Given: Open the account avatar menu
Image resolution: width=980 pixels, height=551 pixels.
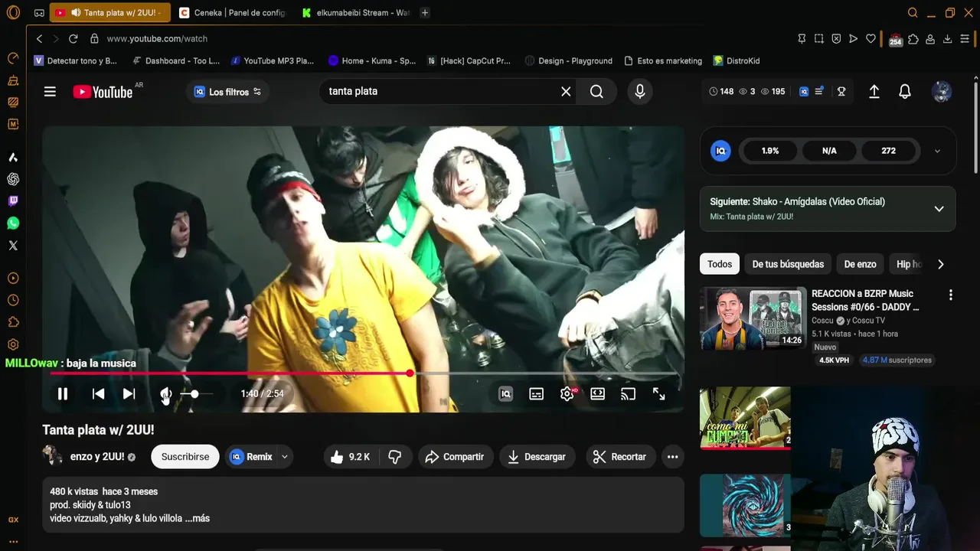Looking at the screenshot, I should [941, 92].
